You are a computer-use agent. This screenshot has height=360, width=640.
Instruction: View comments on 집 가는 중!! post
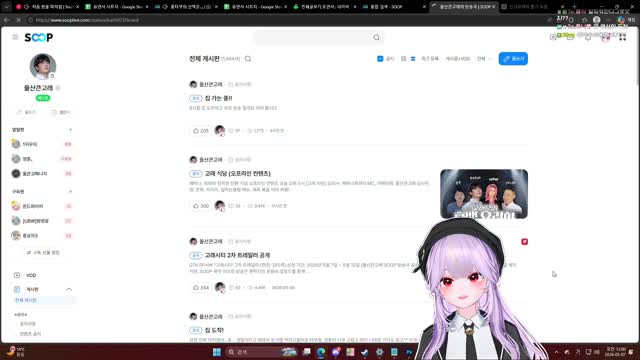click(234, 131)
